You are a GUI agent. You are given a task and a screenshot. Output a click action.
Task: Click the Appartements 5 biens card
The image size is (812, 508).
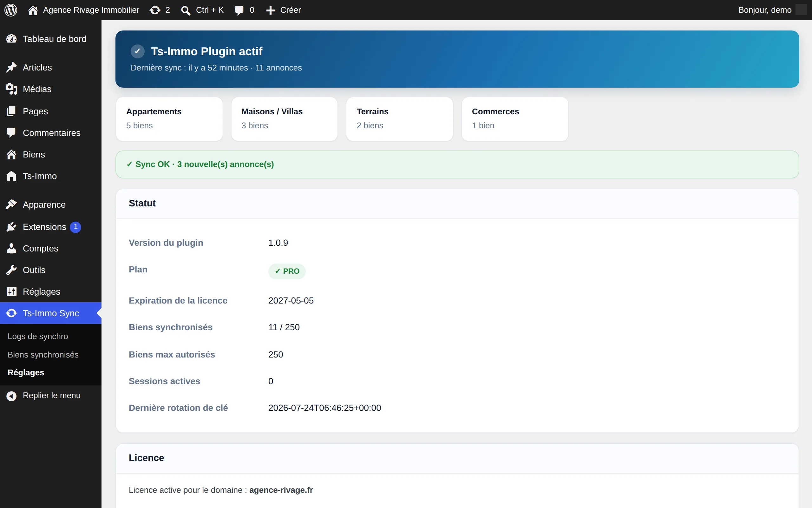point(169,119)
